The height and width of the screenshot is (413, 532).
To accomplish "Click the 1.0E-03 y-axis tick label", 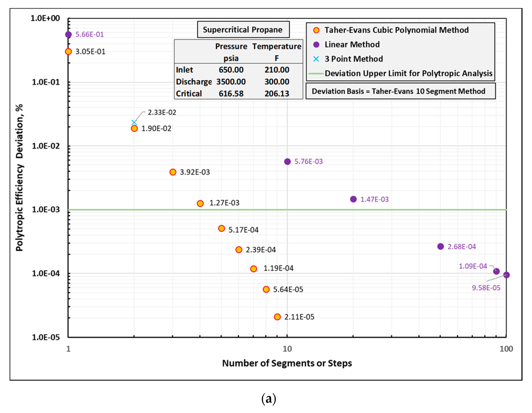I will click(x=46, y=210).
